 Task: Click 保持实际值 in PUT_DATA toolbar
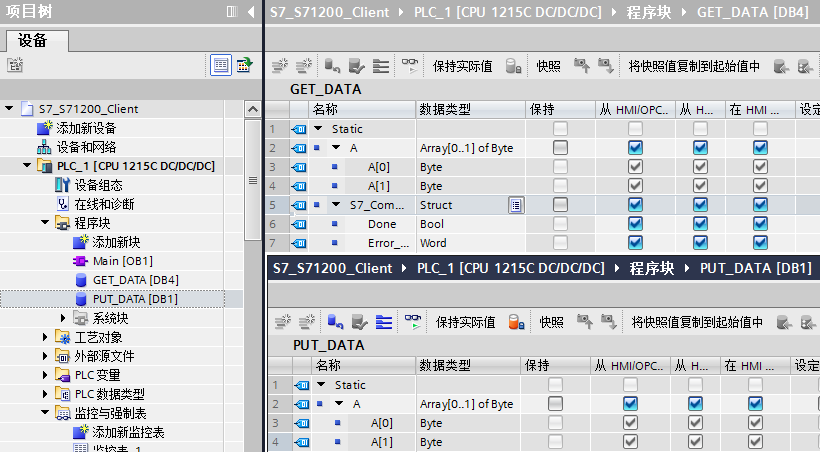(x=465, y=322)
